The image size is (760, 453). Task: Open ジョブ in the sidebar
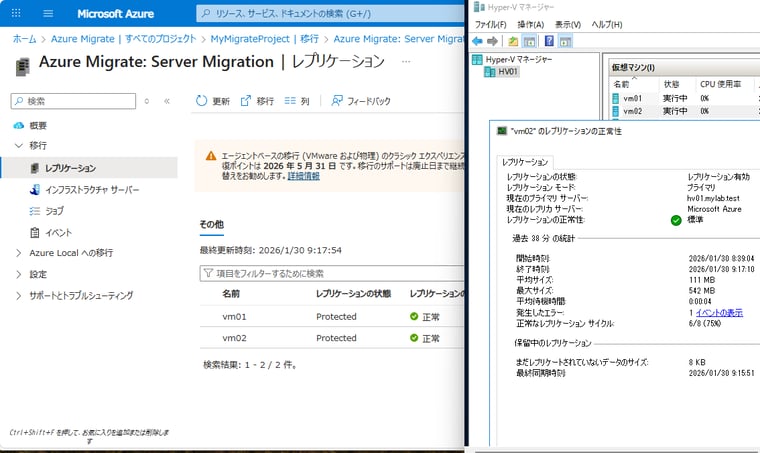pos(54,211)
